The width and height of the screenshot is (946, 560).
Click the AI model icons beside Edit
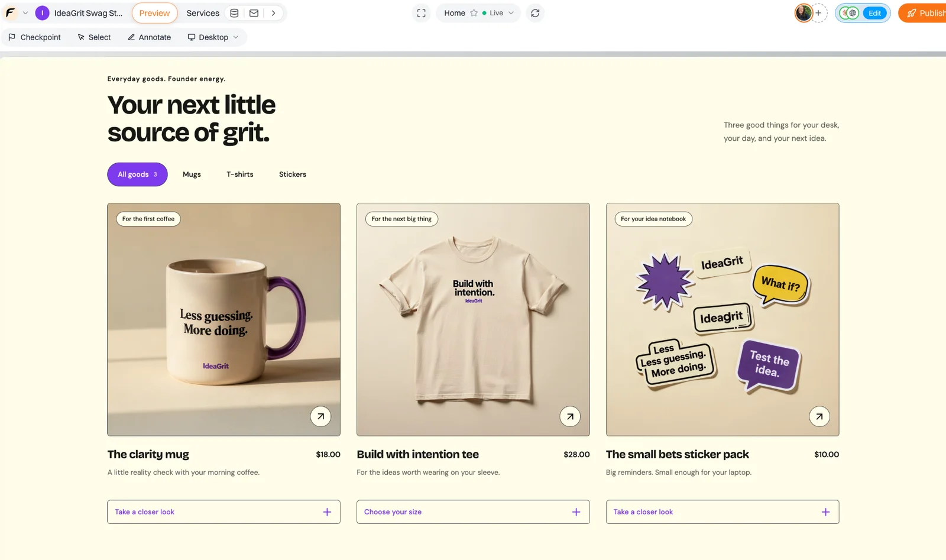[850, 13]
